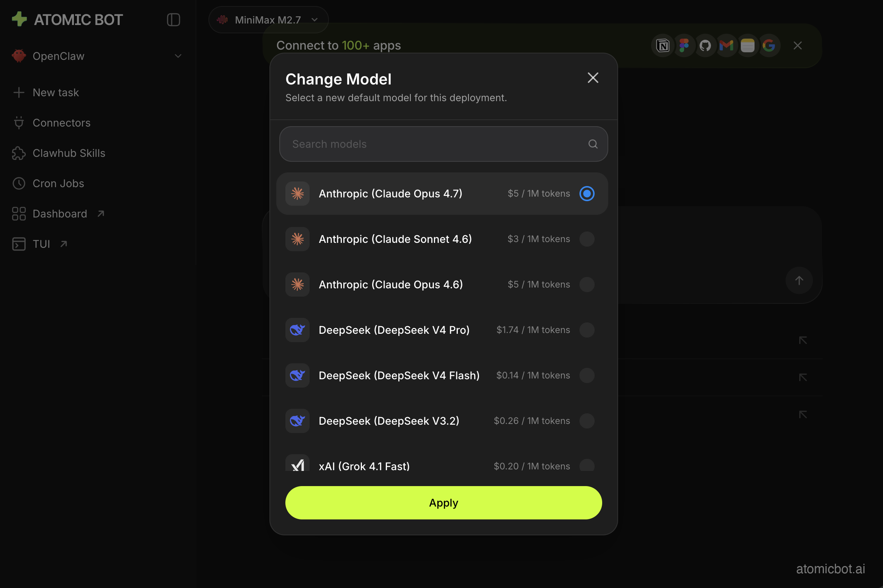Open TUI in the sidebar
This screenshot has width=883, height=588.
coord(41,244)
